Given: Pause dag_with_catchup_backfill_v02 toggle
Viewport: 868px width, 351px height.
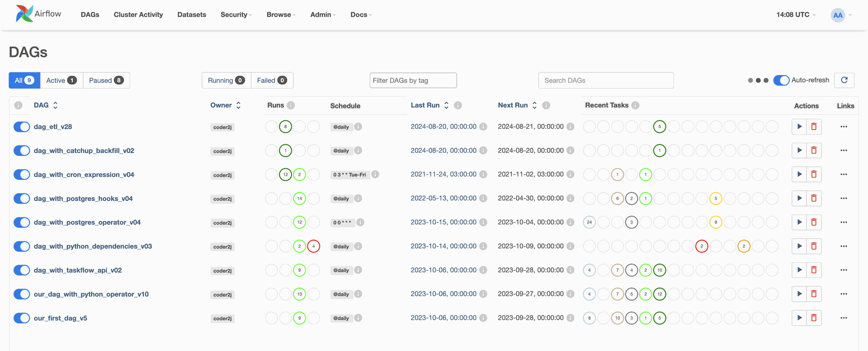Looking at the screenshot, I should pos(22,150).
